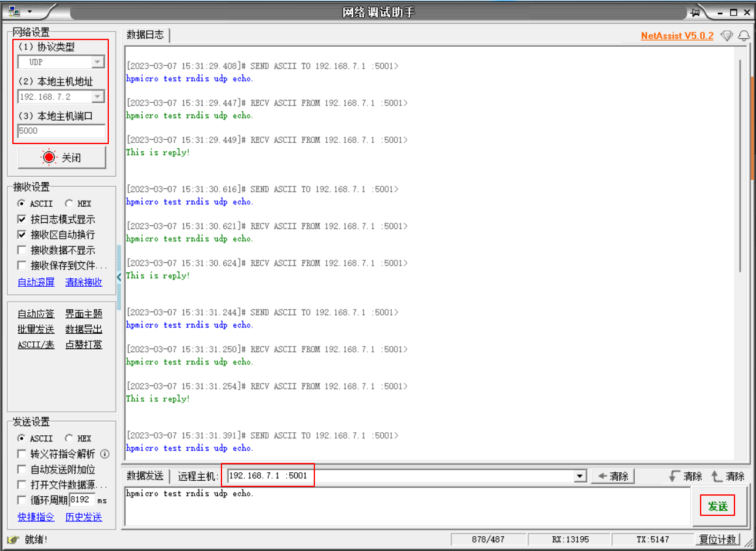Enable 打开文件数据源 checkbox
The height and width of the screenshot is (551, 756).
pos(22,485)
